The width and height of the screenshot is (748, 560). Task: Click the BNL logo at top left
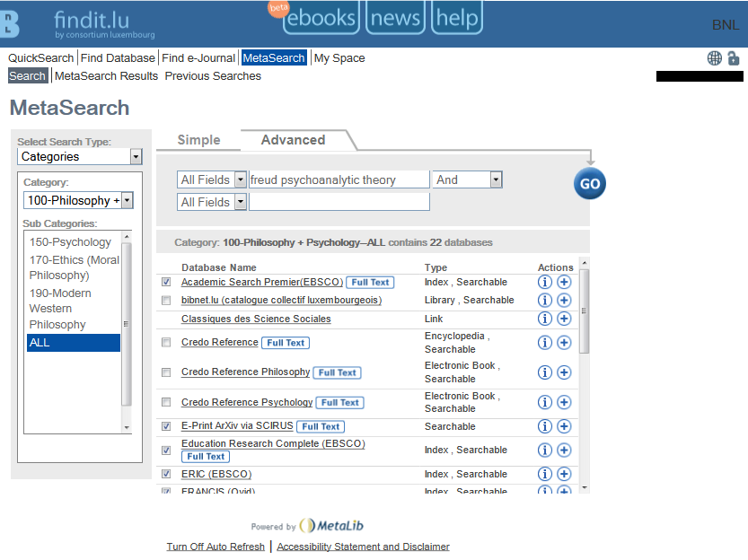10,23
